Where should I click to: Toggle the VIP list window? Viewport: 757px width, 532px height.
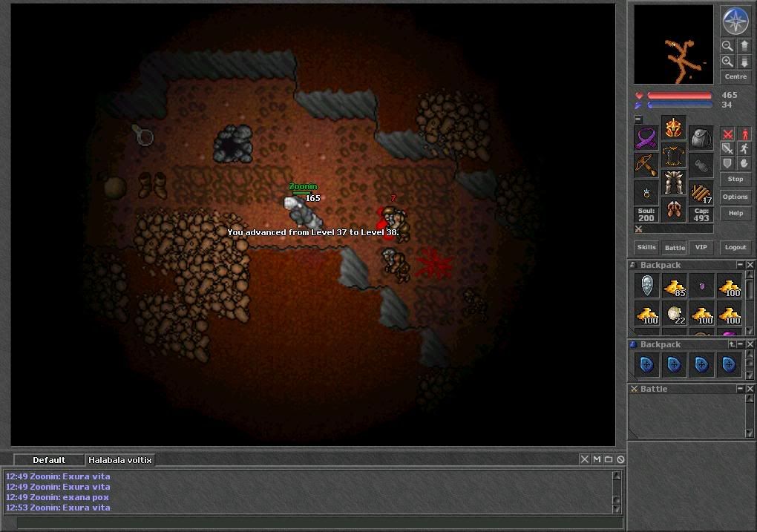point(701,247)
